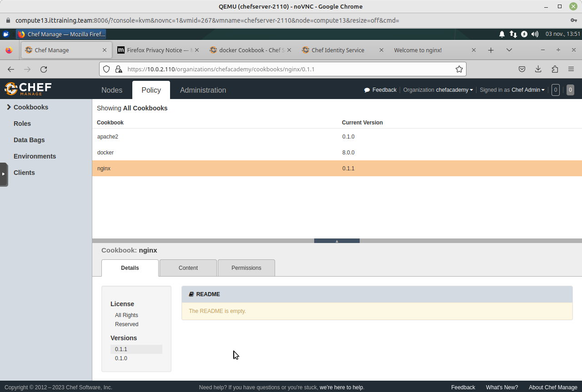Click the Feedback speech bubble icon
The image size is (582, 392).
point(367,90)
